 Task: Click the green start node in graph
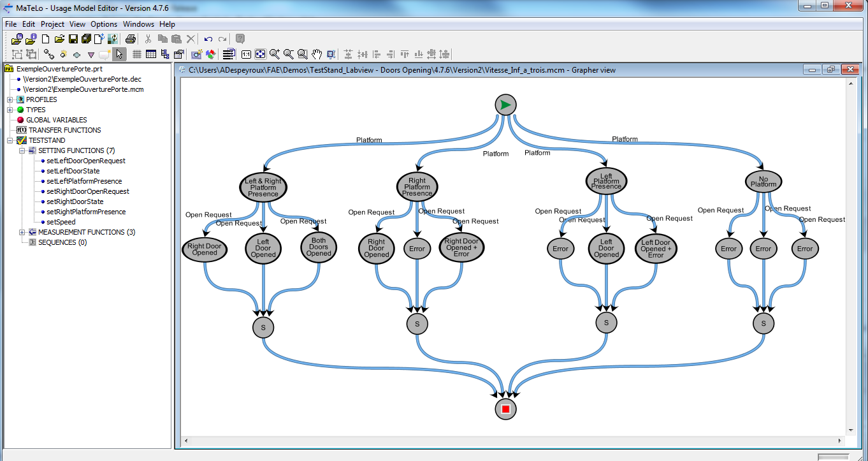click(505, 105)
